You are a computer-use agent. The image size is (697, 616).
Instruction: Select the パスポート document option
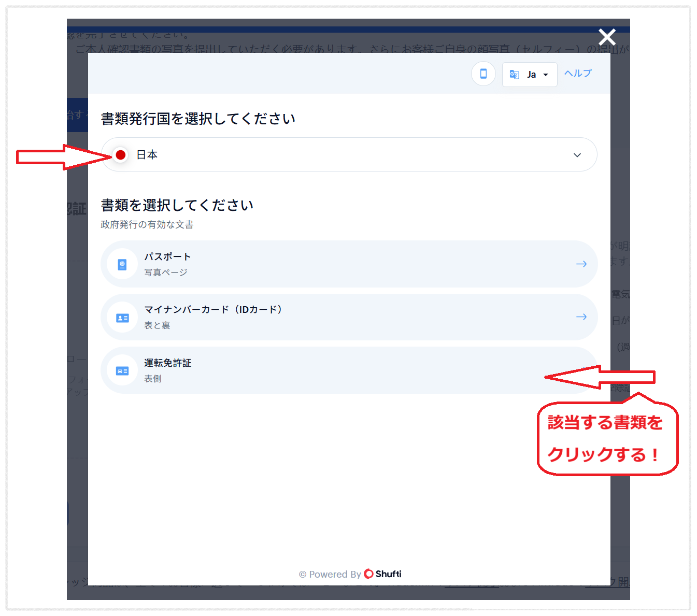[x=348, y=264]
